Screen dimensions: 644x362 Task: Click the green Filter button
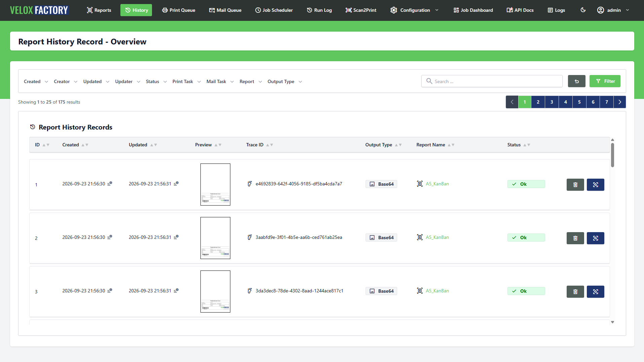(605, 81)
